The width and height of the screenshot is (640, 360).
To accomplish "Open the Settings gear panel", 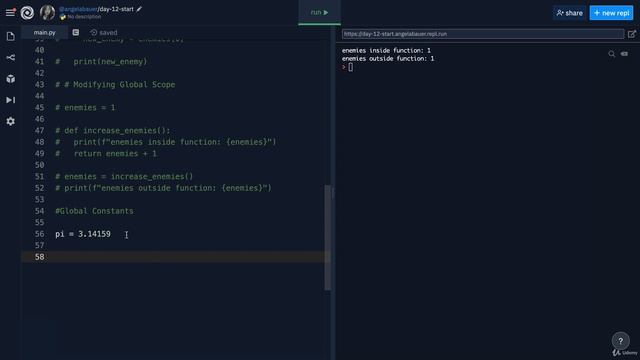I will (11, 121).
